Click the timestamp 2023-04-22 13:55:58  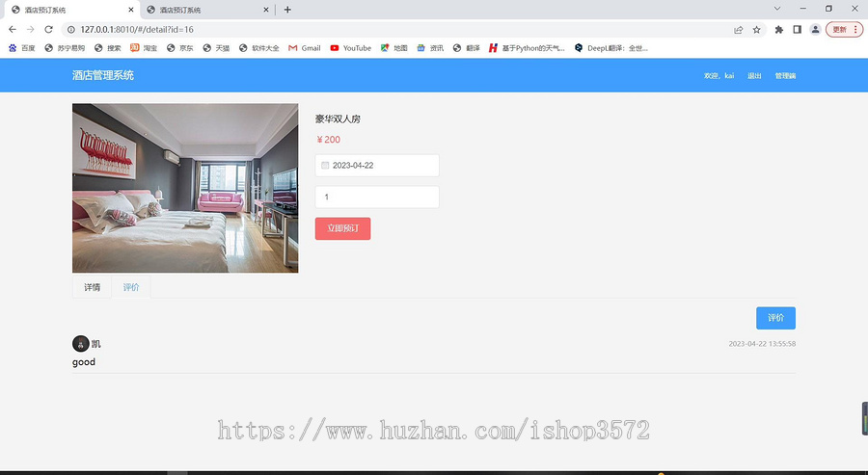pyautogui.click(x=762, y=344)
